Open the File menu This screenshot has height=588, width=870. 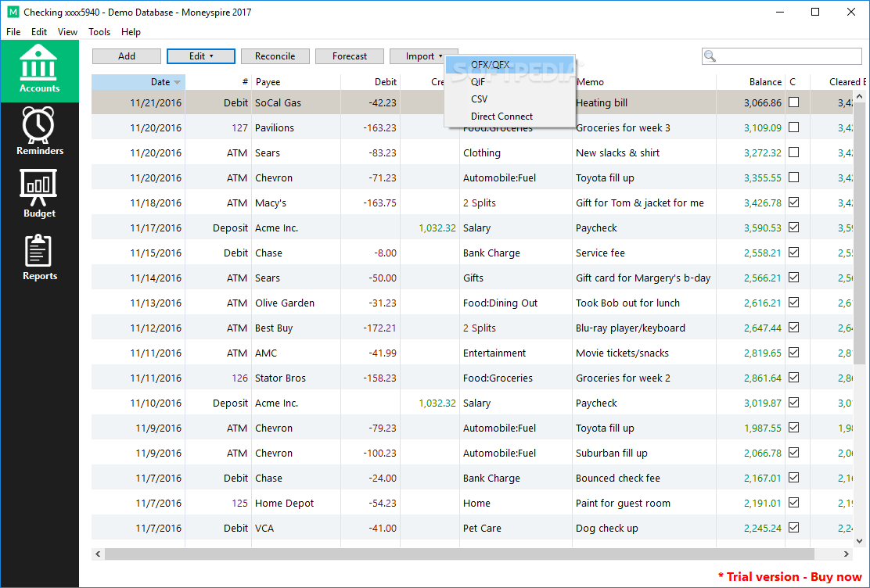click(x=13, y=31)
